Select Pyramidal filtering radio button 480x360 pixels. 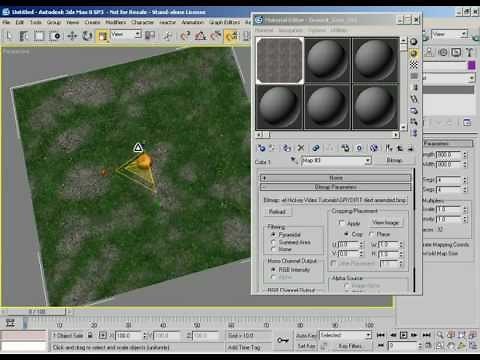tap(273, 235)
